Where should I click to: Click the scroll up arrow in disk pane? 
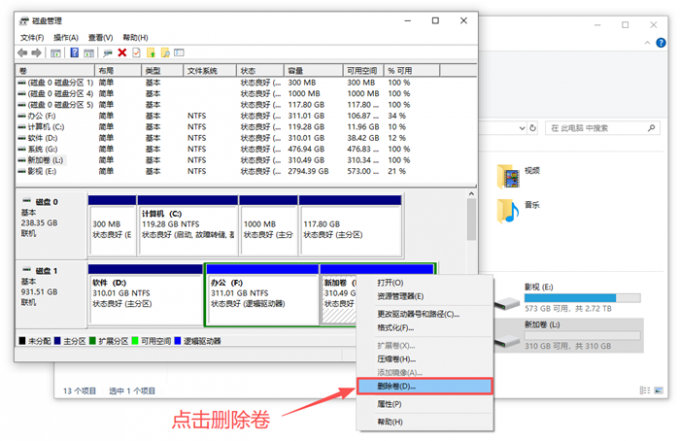(x=471, y=194)
